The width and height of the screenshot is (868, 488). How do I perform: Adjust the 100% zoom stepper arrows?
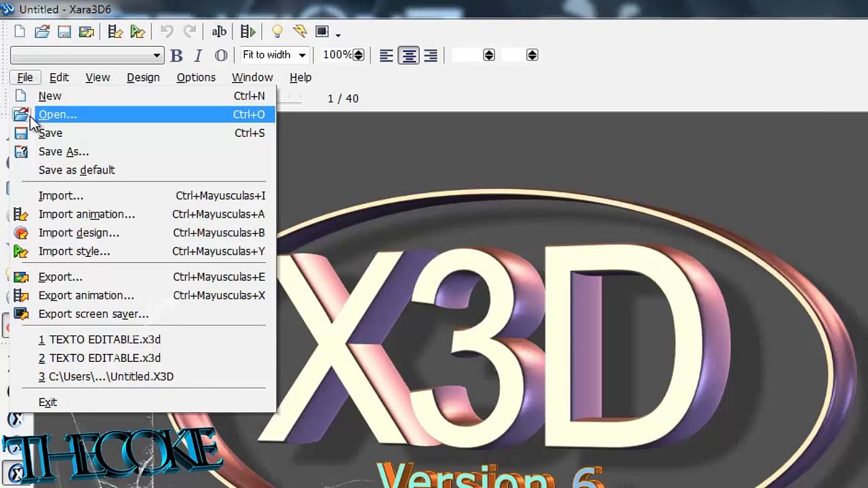click(x=359, y=55)
